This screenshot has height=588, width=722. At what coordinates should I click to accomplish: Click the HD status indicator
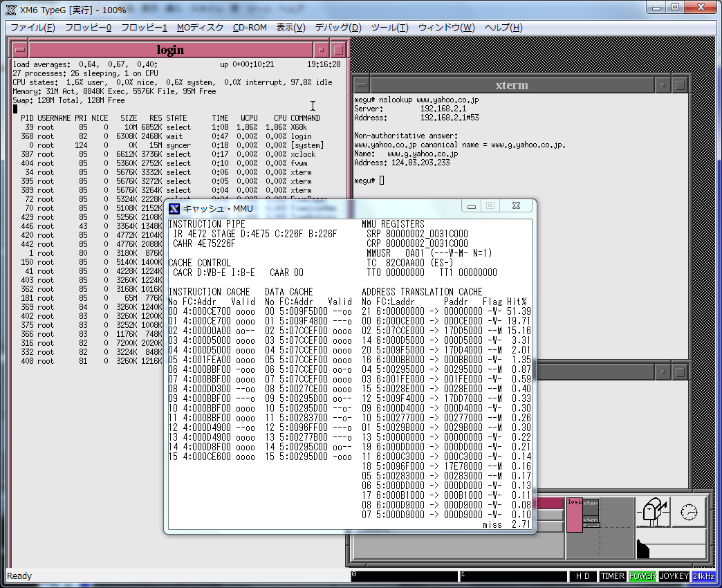[x=582, y=576]
